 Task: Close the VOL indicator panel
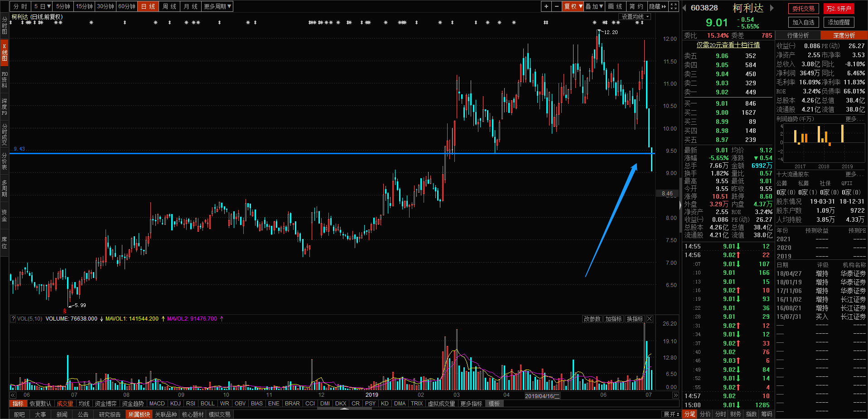pos(649,319)
